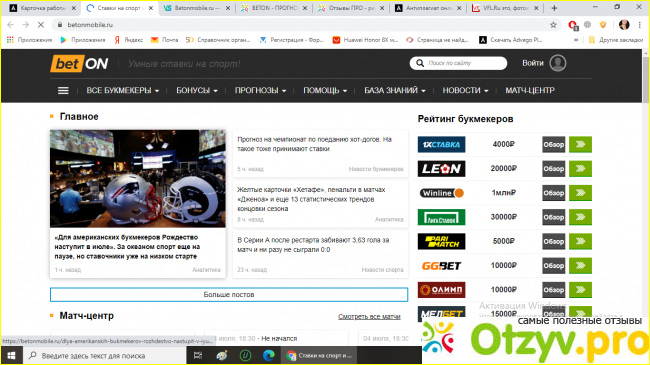Image resolution: width=650 pixels, height=365 pixels.
Task: Open the МАТЧ-ЦЕНТР menu item
Action: point(530,90)
